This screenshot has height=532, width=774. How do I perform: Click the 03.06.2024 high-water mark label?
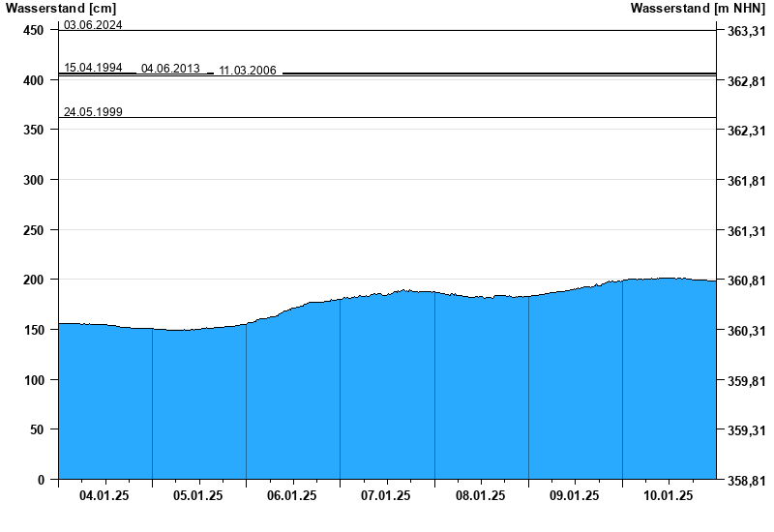[x=93, y=25]
